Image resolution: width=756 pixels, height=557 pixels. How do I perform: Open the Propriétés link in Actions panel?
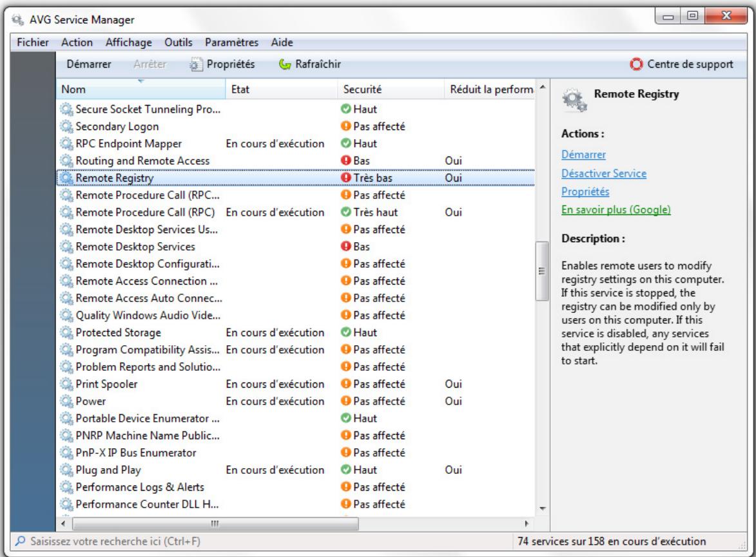(585, 192)
